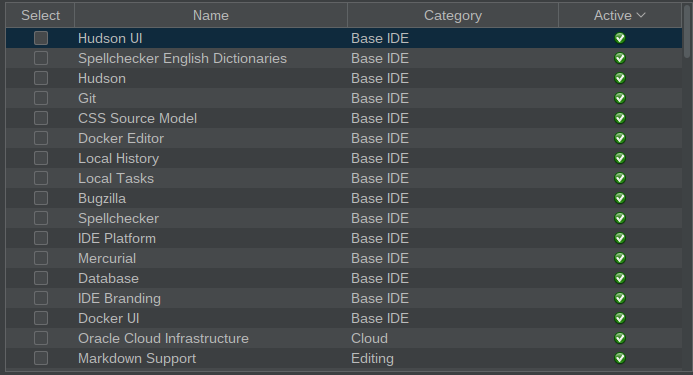Click the active icon for Bugzilla
Viewport: 693px width, 375px height.
coord(620,198)
